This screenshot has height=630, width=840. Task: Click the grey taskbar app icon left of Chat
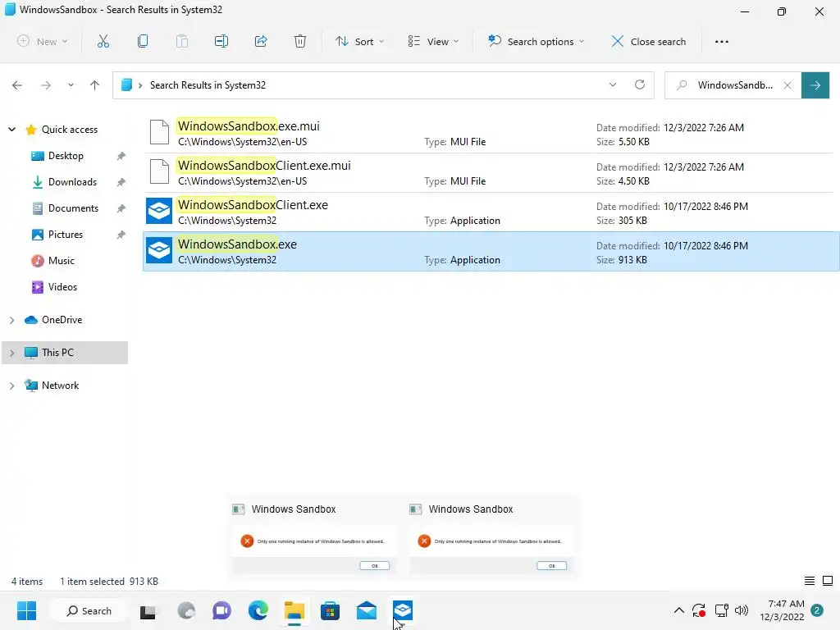[186, 610]
